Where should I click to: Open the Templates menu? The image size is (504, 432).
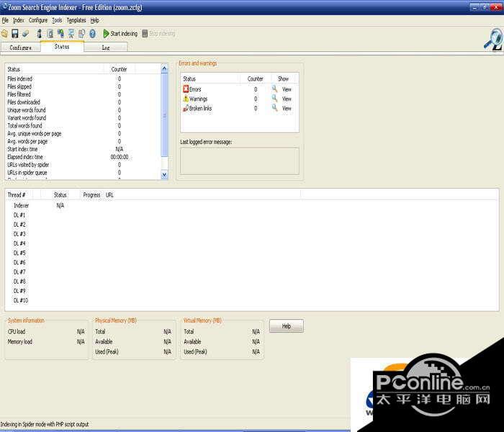[x=76, y=20]
